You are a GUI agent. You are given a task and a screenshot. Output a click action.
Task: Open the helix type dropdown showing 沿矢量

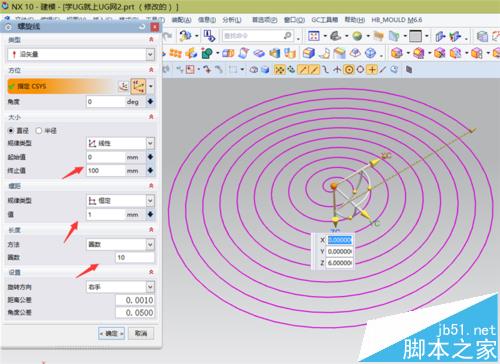tap(81, 54)
